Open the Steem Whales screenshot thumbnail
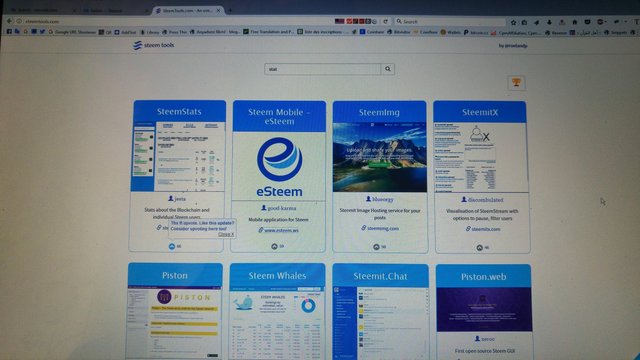The height and width of the screenshot is (360, 640). click(x=277, y=323)
